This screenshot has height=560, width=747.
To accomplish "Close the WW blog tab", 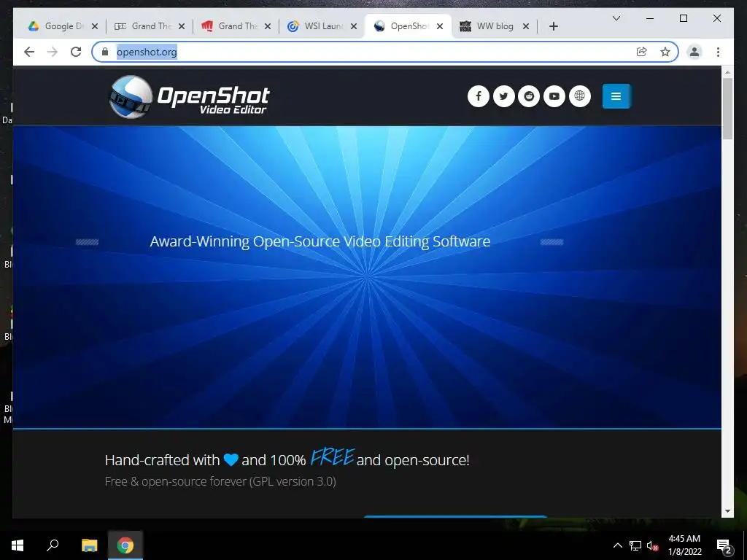I will pyautogui.click(x=526, y=26).
